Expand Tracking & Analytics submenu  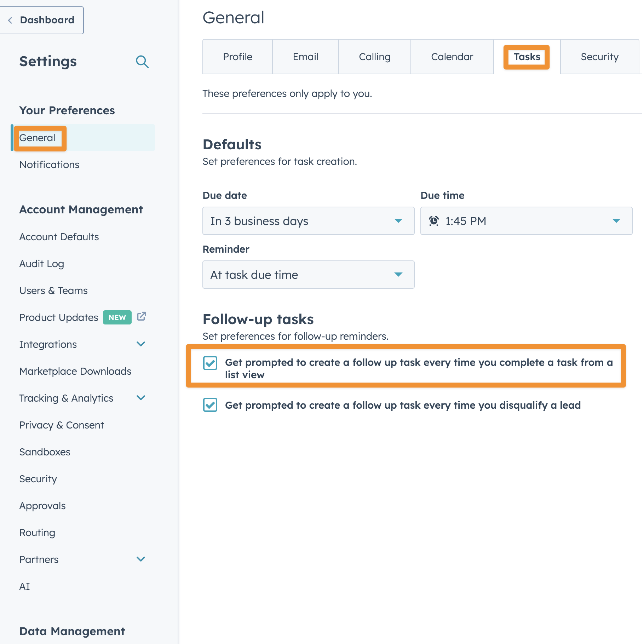(141, 398)
